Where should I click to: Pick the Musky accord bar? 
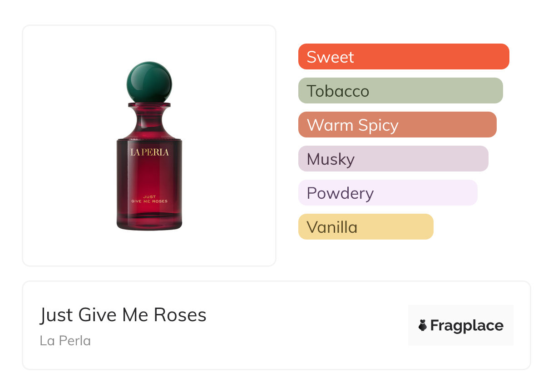tap(393, 159)
